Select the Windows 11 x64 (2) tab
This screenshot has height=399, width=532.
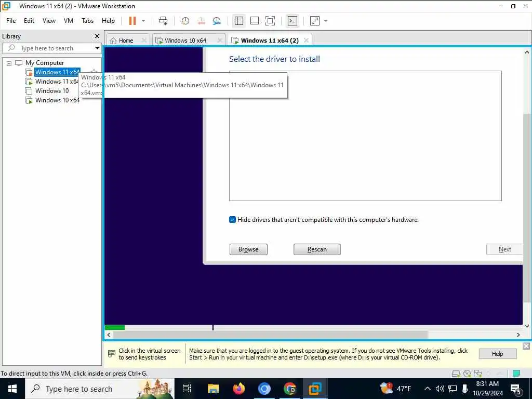point(270,41)
